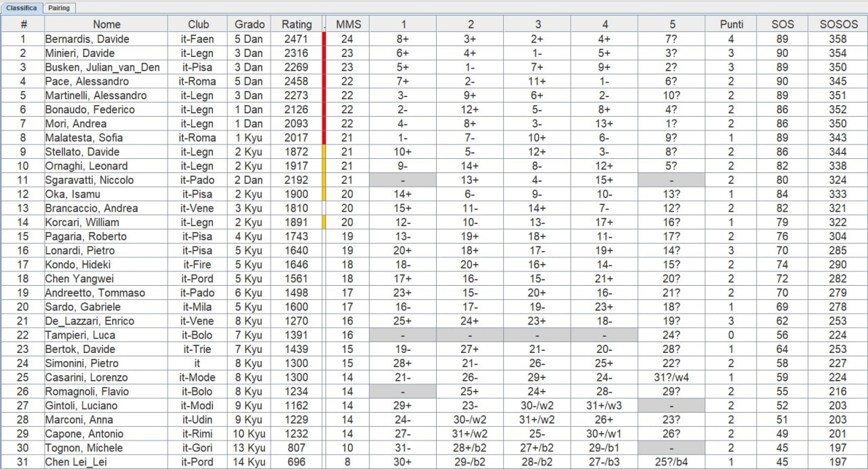Click the Rating column header
This screenshot has width=868, height=469.
pos(296,24)
